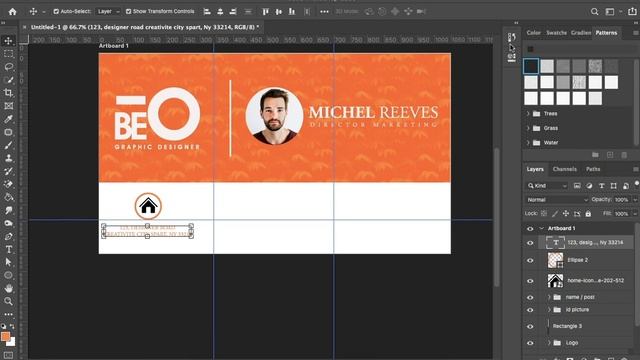Open the Opacity value dropdown
Viewport: 640px width, 360px height.
click(x=635, y=200)
